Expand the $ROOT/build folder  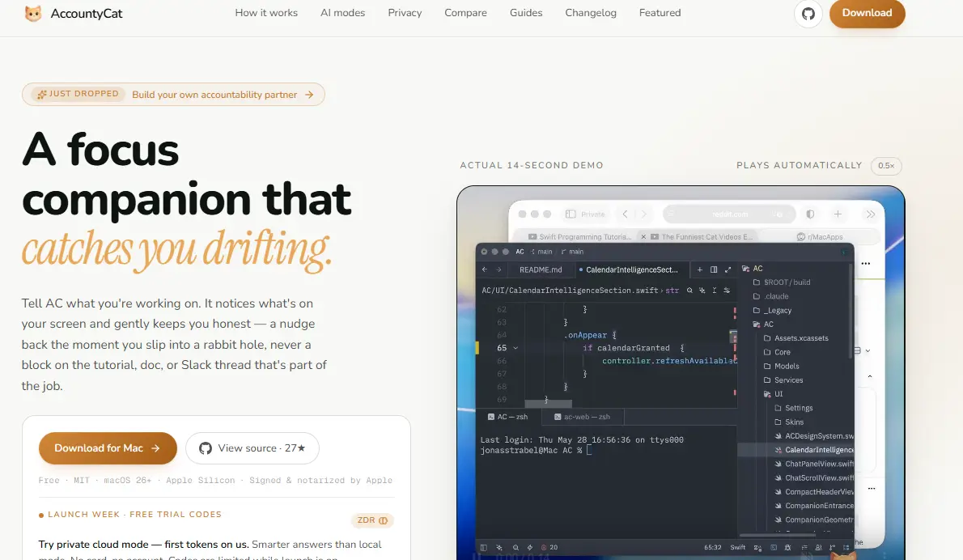click(x=781, y=282)
